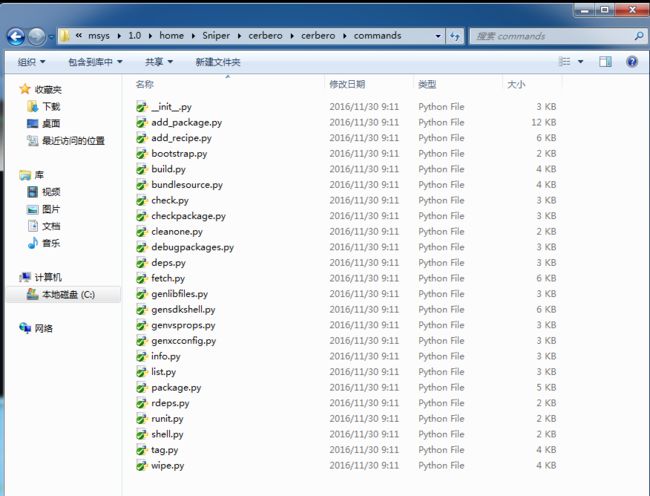Open Help via the question mark icon

[x=632, y=62]
